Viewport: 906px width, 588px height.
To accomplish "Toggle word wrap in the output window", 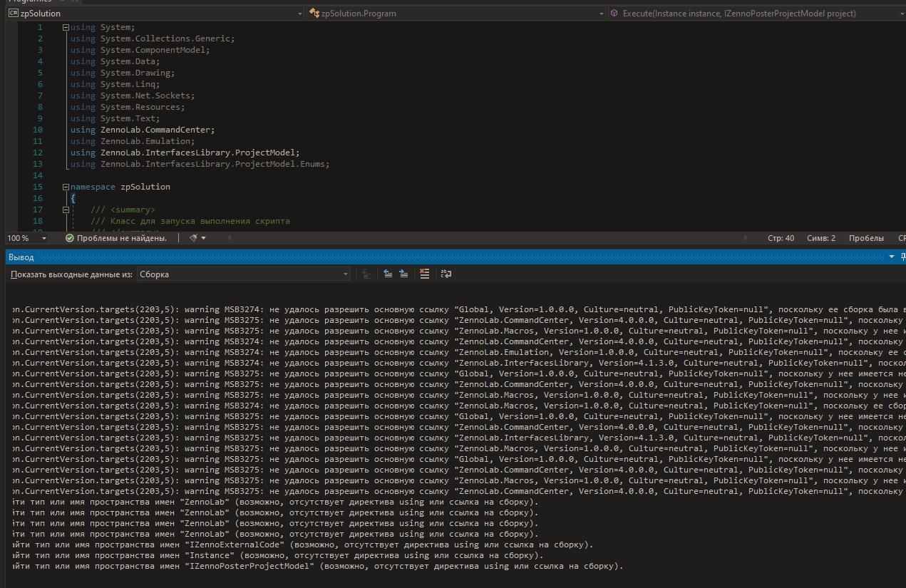I will coord(446,274).
